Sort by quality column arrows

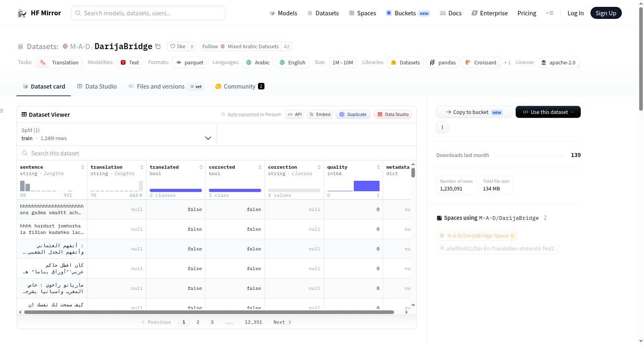click(378, 167)
